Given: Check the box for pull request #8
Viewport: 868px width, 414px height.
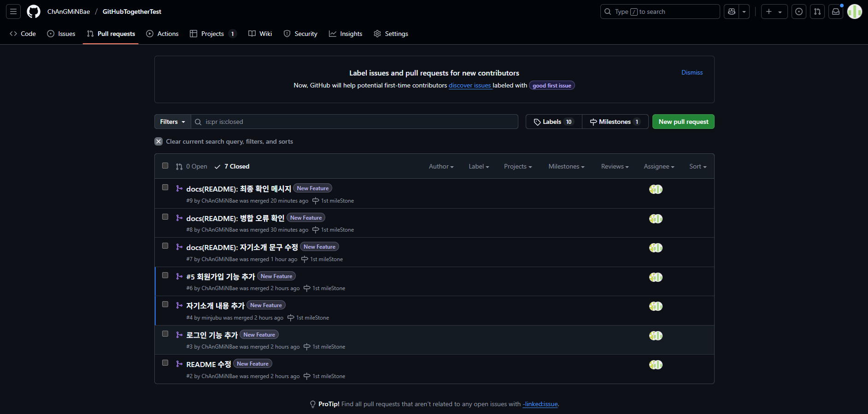Looking at the screenshot, I should pyautogui.click(x=165, y=217).
